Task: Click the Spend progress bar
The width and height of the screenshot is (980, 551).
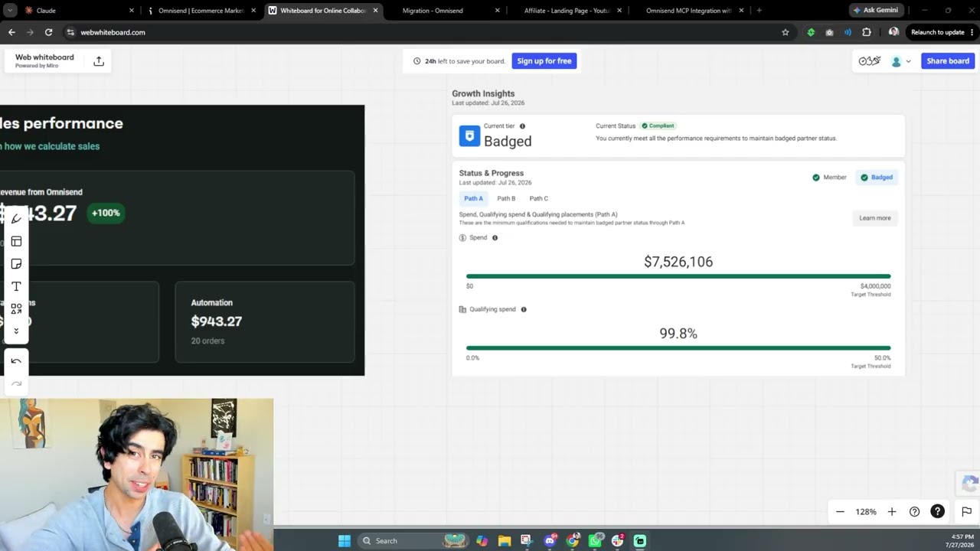Action: point(678,276)
